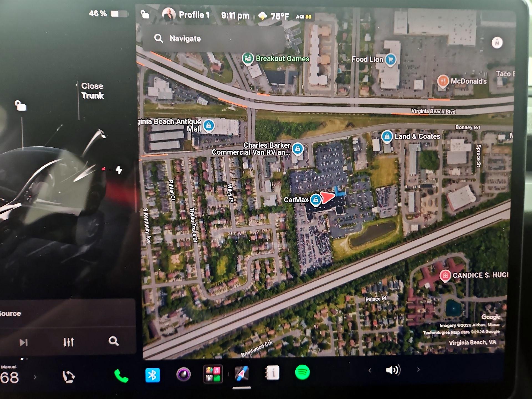The width and height of the screenshot is (532, 399).
Task: Open the owner's manual info icon
Action: 272,373
